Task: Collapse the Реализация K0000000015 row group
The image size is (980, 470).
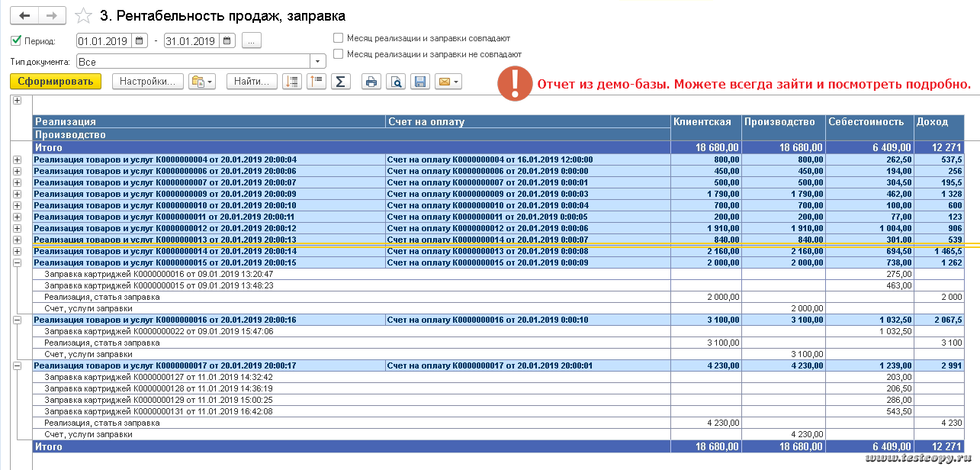Action: (18, 262)
